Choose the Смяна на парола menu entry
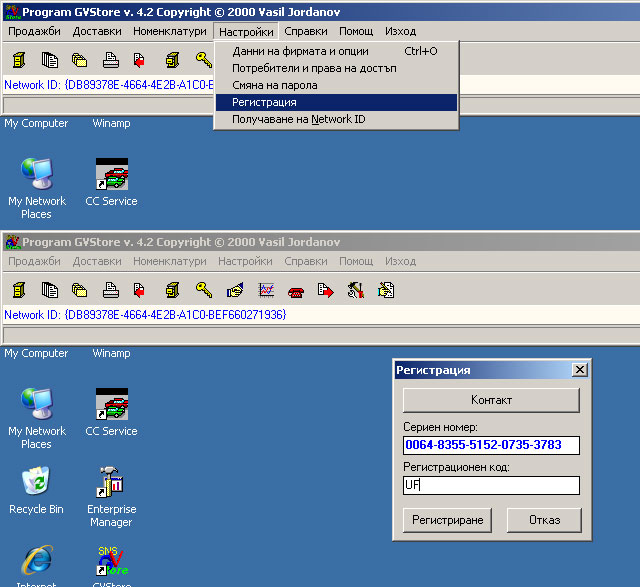The height and width of the screenshot is (587, 640). pos(274,85)
